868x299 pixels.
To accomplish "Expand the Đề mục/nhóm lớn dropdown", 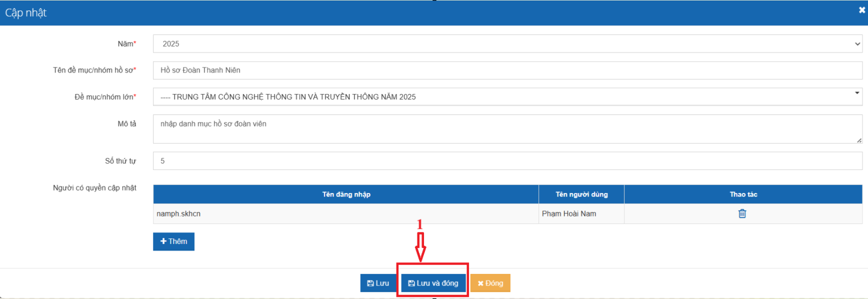I will pos(507,97).
